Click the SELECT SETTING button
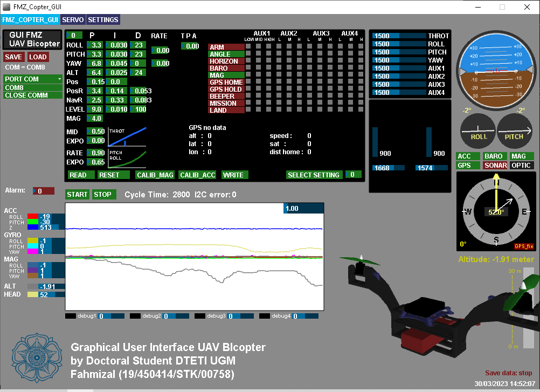 [314, 175]
